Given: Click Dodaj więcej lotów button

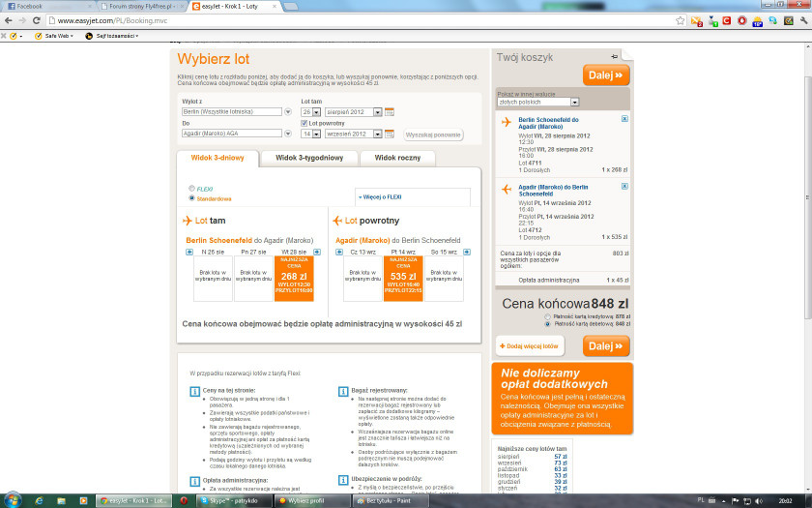Looking at the screenshot, I should (530, 346).
